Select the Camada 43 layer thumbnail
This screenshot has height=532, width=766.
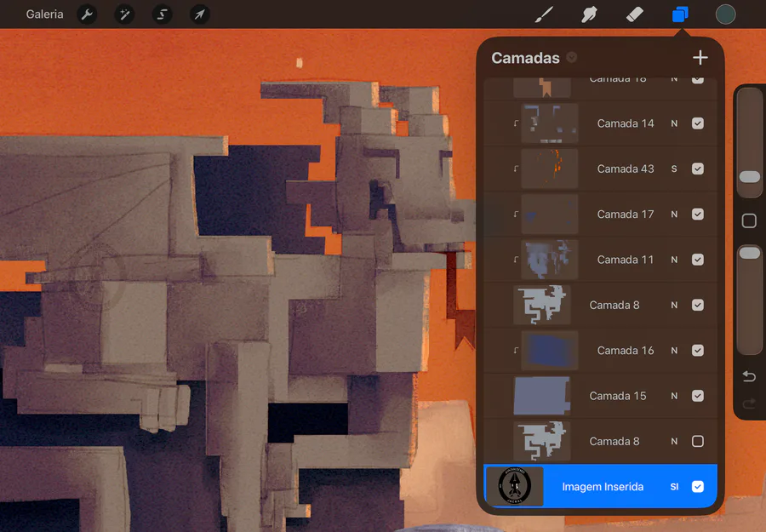[x=550, y=169]
